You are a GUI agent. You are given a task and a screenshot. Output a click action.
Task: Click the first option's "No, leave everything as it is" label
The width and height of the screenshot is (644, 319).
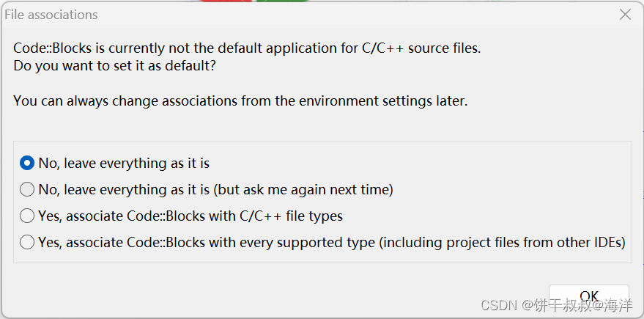124,163
